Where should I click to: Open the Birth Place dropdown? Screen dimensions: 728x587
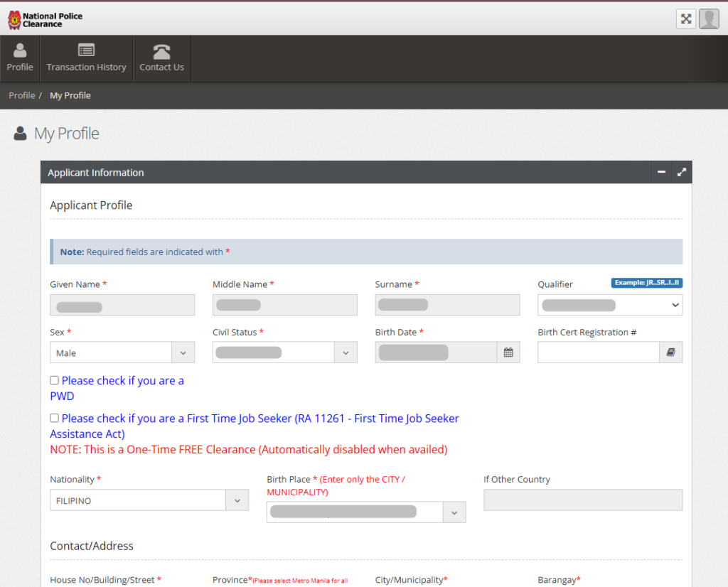[x=366, y=512]
